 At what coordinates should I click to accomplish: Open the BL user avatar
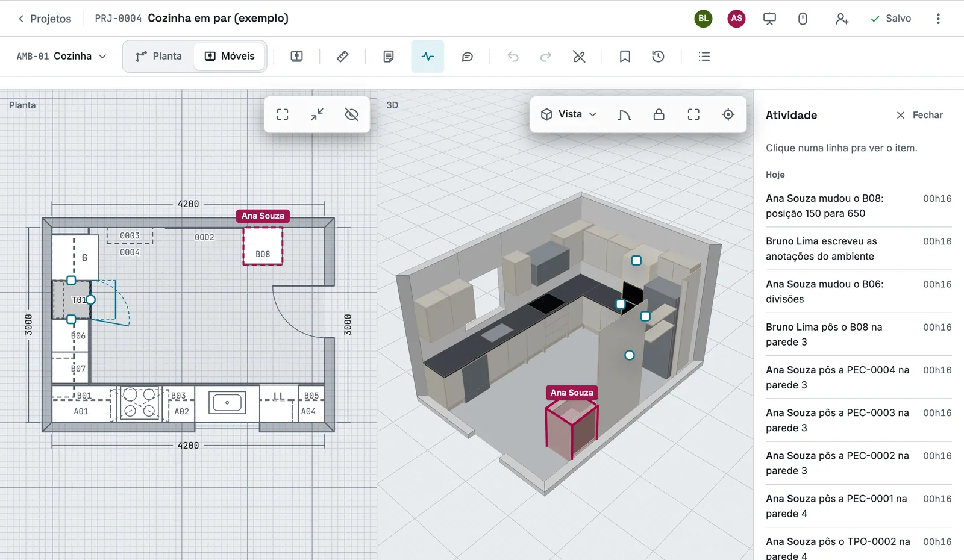pos(703,19)
